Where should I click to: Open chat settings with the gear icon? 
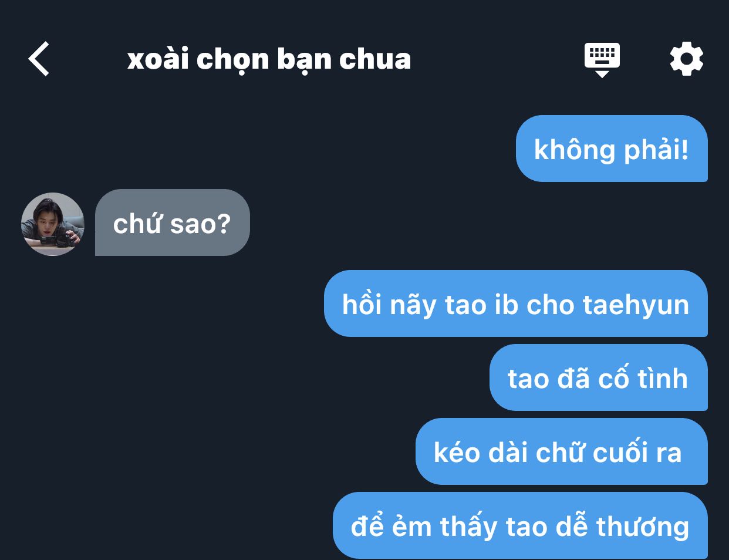(686, 59)
